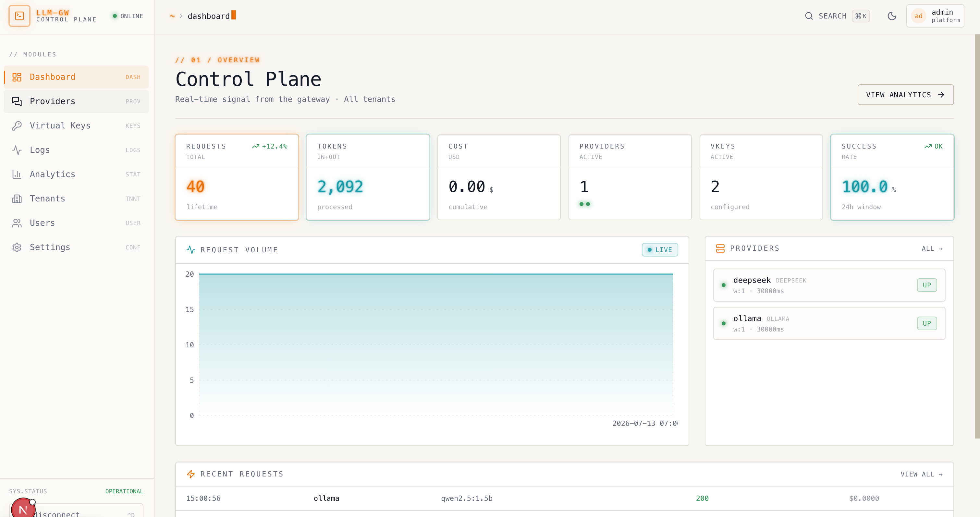Viewport: 980px width, 517px height.
Task: Click the dashboard breadcrumb text
Action: [208, 16]
